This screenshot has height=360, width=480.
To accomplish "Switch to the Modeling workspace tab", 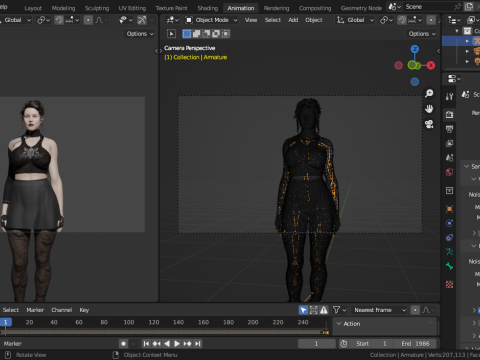I will 63,8.
